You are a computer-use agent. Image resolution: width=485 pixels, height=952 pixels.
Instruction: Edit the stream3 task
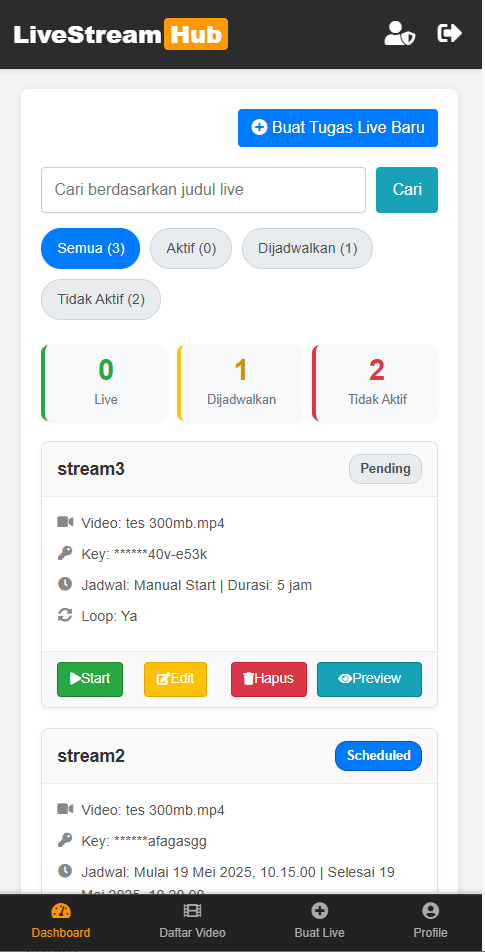click(x=175, y=679)
